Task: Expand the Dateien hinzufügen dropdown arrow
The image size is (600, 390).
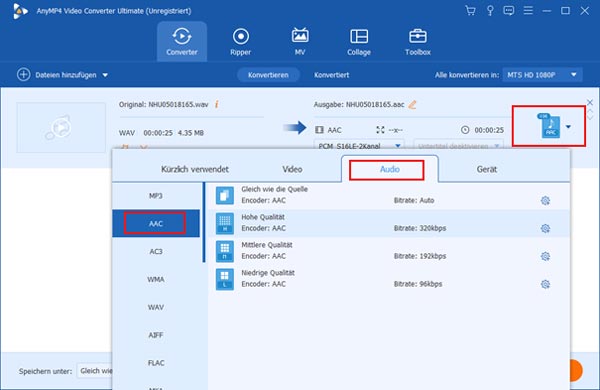Action: (105, 75)
